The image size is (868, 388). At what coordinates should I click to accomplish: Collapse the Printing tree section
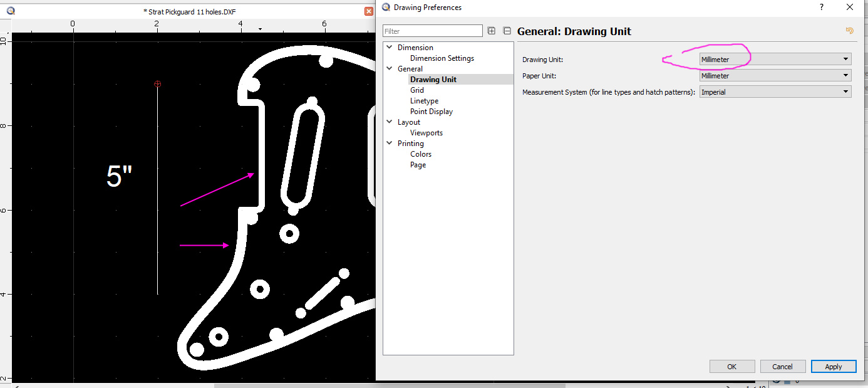tap(390, 144)
